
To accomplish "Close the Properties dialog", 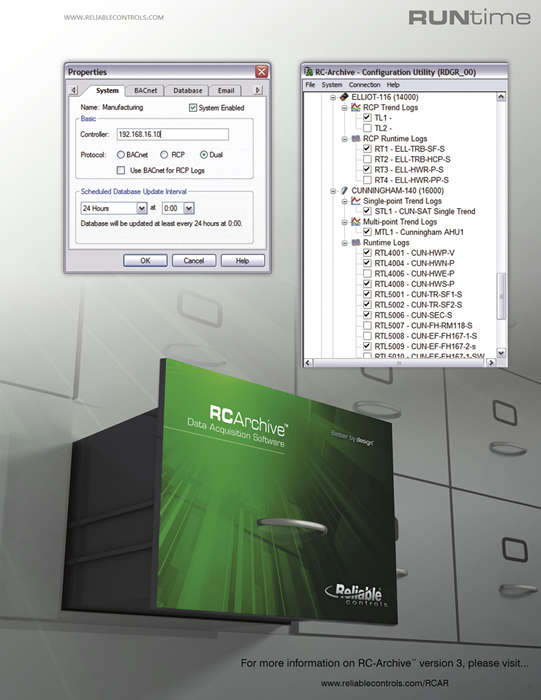I will click(262, 71).
